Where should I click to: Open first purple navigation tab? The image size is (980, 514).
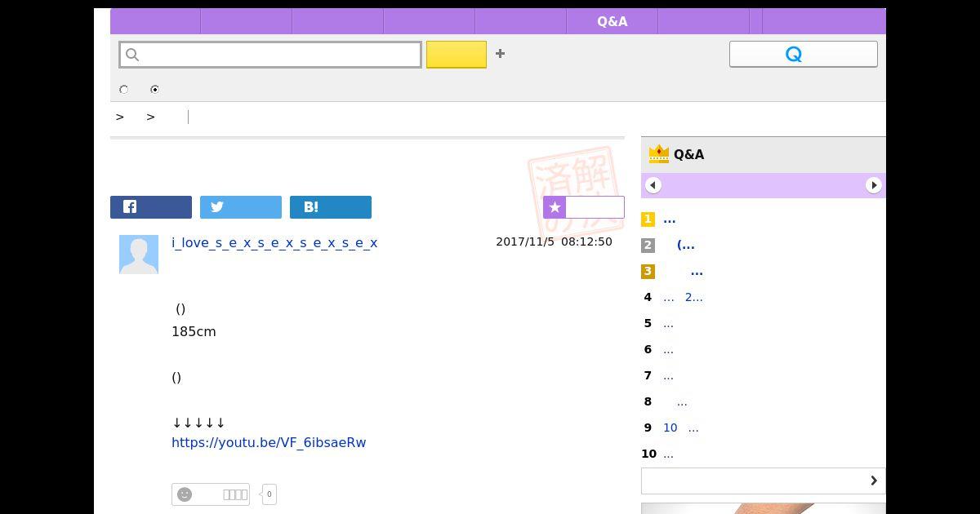(x=155, y=21)
